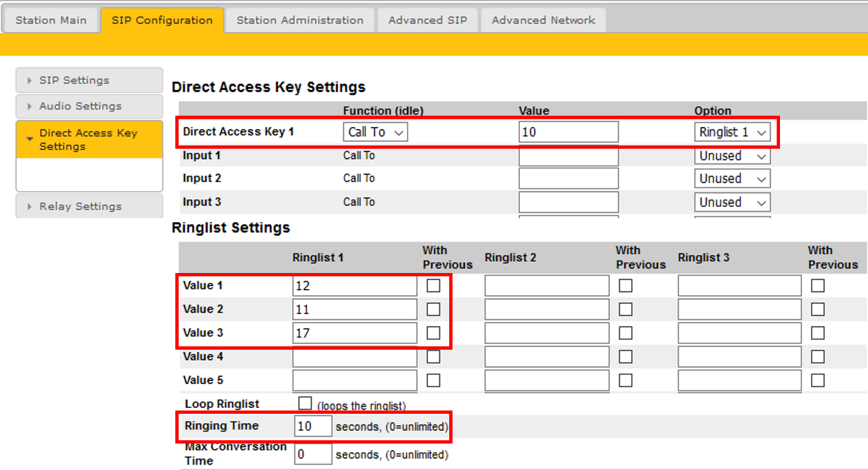The image size is (868, 470).
Task: Click Direct Access Key 1 value field
Action: point(568,132)
